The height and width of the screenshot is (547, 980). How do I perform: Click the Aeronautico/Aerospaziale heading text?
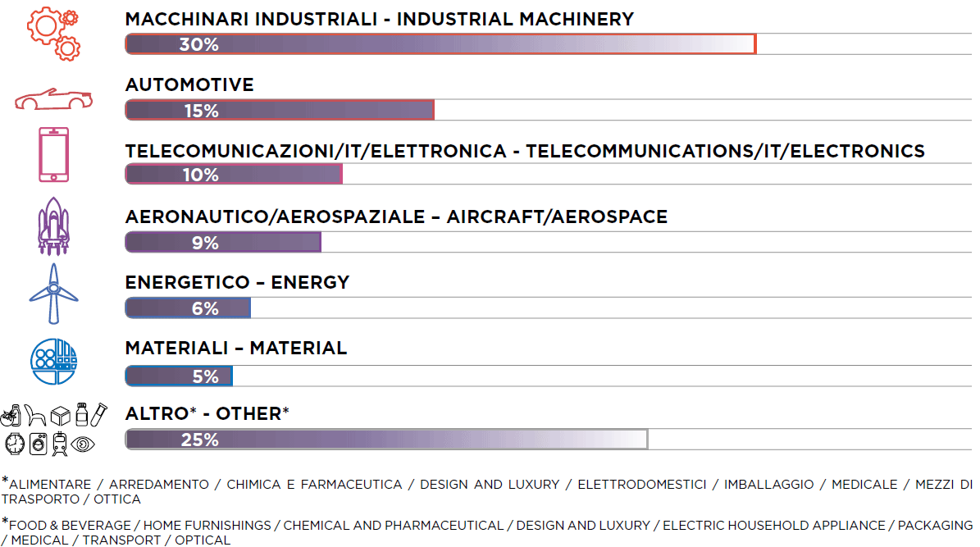[x=396, y=217]
